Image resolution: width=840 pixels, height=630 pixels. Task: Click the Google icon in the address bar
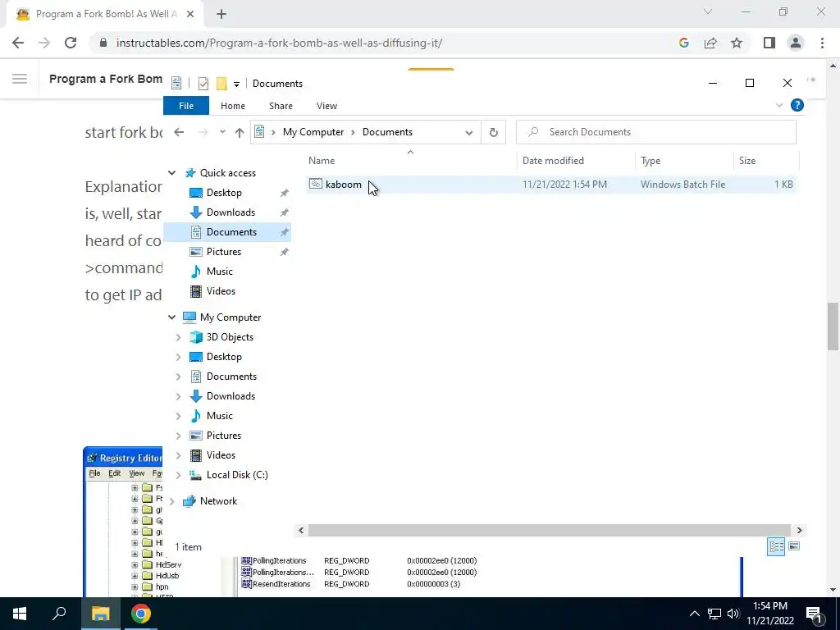click(683, 43)
